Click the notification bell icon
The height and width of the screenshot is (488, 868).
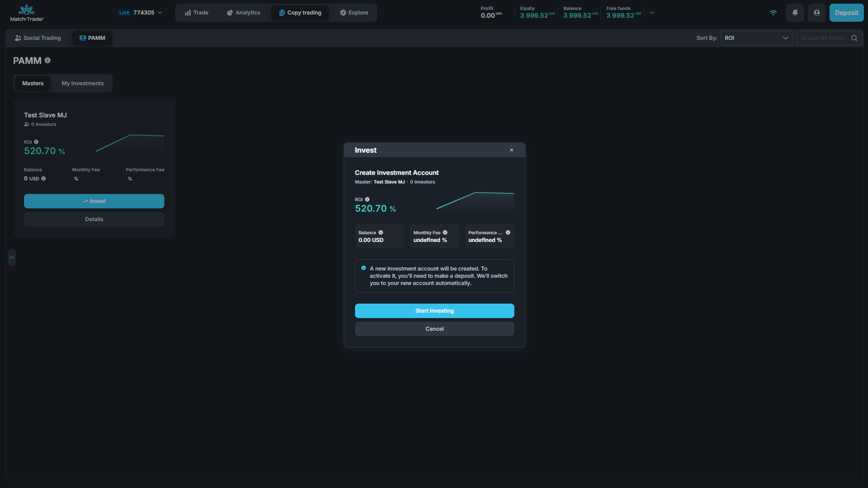(795, 13)
